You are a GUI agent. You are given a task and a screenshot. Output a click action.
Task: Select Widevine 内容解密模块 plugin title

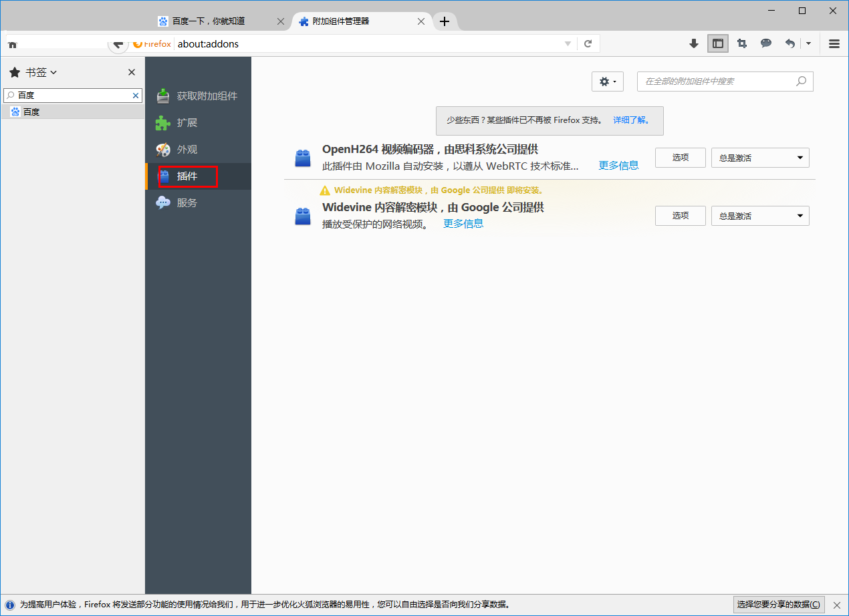433,207
